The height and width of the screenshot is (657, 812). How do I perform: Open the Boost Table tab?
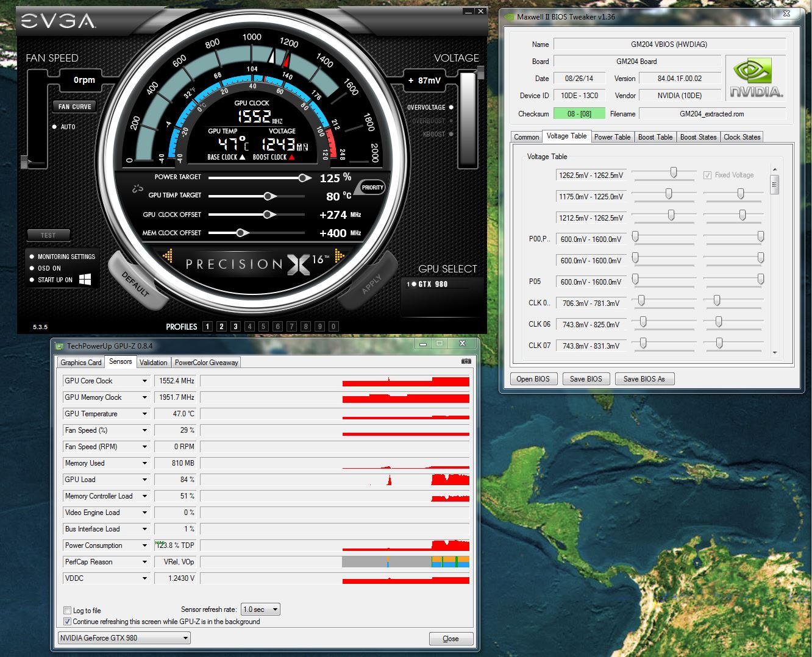tap(655, 137)
